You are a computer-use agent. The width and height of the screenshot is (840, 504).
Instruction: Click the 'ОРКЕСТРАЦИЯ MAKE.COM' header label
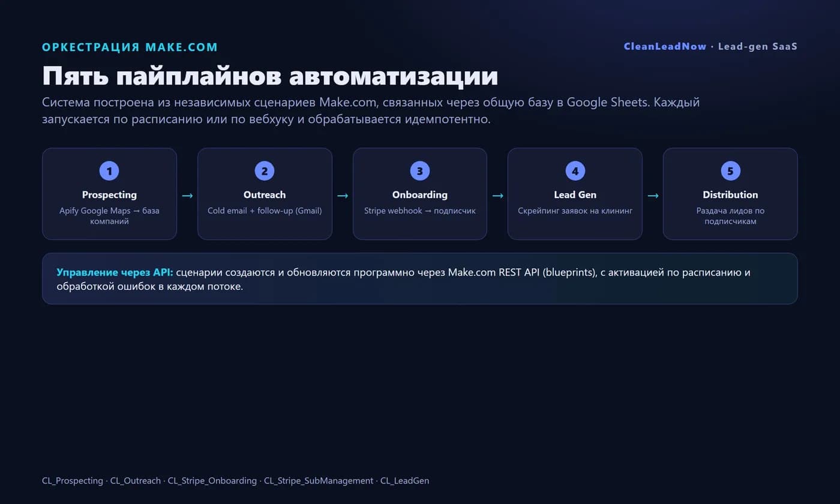point(130,47)
